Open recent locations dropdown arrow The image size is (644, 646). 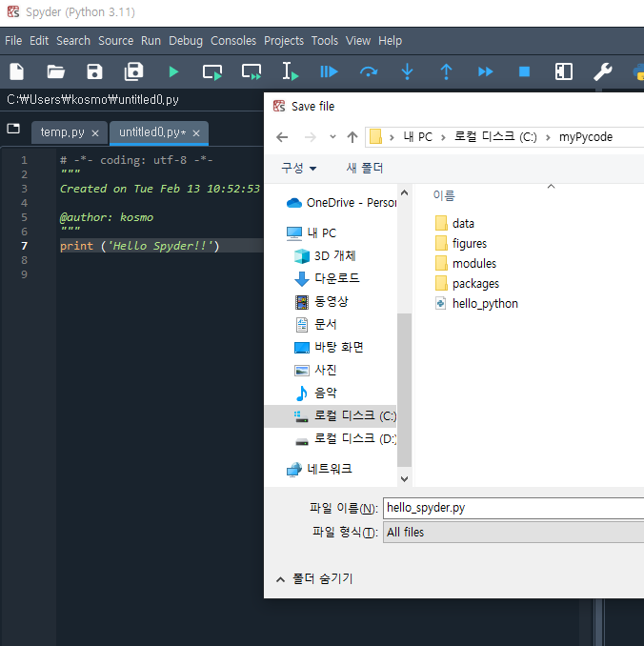332,137
